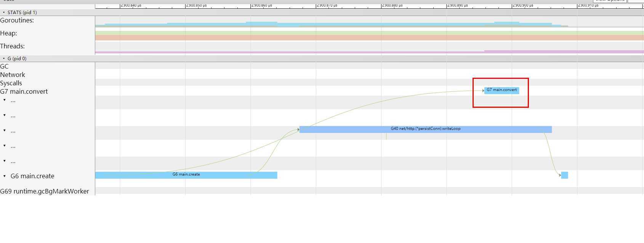Viewport: 644px width, 243px height.
Task: Click the Goroutines: track label
Action: pos(17,20)
